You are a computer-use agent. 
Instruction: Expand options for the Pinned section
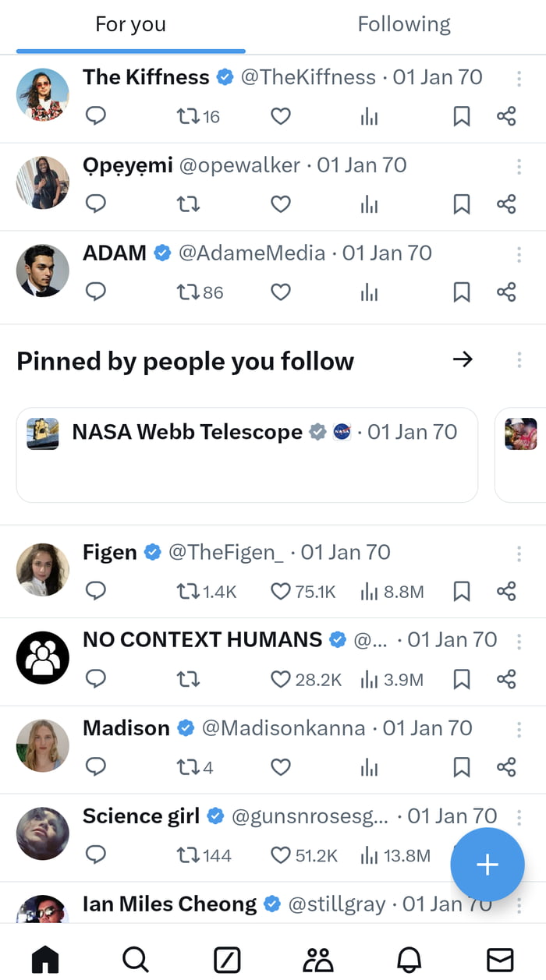[x=519, y=359]
